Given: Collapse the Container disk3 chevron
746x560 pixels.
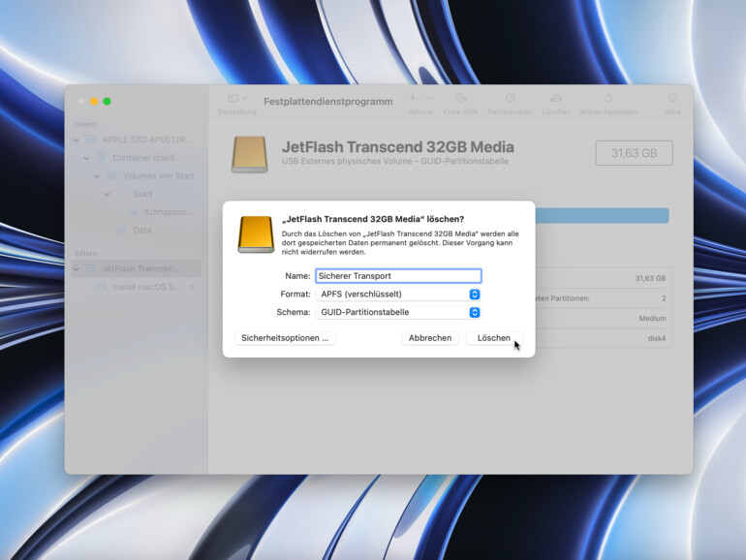Looking at the screenshot, I should 86,158.
